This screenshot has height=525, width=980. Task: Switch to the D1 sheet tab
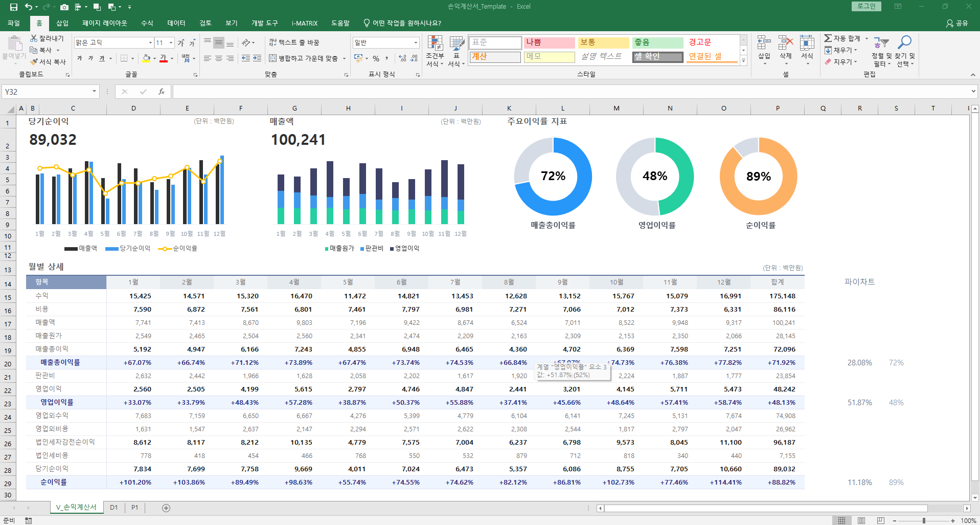[x=113, y=508]
